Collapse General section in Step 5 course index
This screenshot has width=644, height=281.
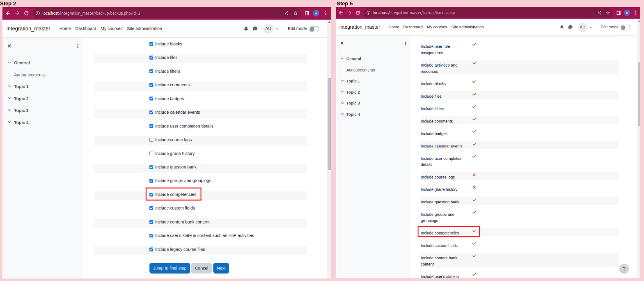point(342,59)
